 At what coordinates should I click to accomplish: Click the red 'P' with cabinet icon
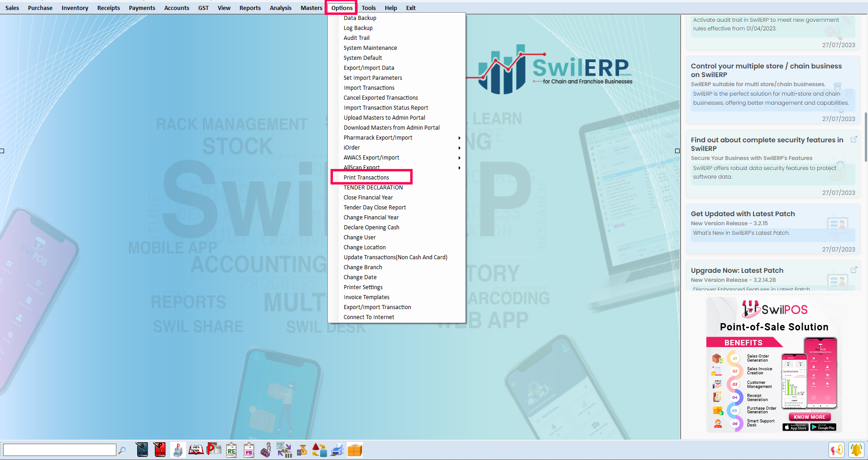click(x=214, y=450)
